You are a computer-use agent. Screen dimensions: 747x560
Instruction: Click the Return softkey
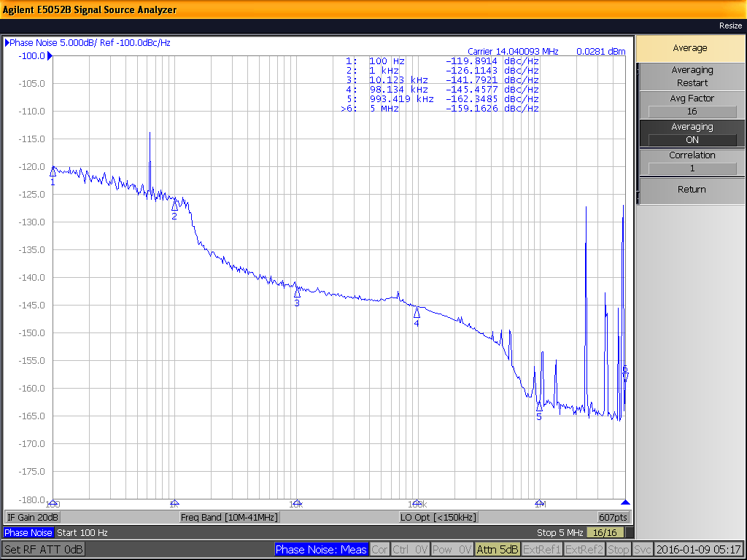click(692, 190)
